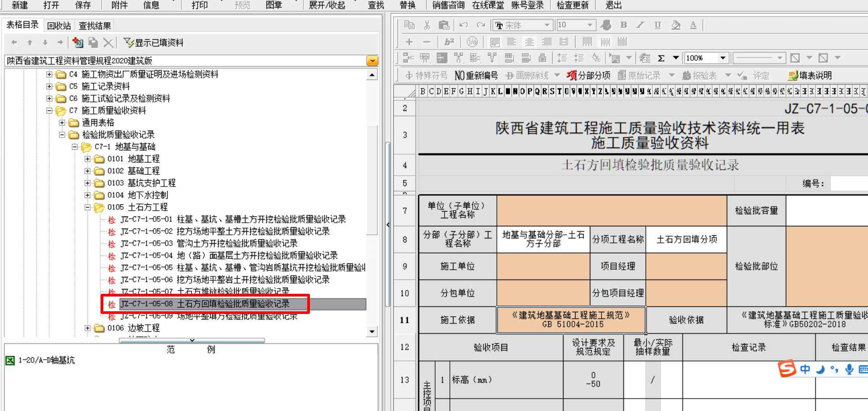This screenshot has width=868, height=411.
Task: Toggle bold formatting
Action: point(623,25)
